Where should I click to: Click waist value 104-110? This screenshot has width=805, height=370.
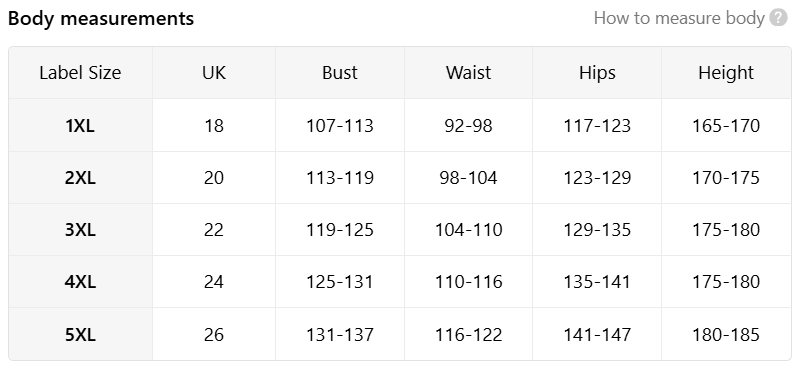tap(468, 229)
